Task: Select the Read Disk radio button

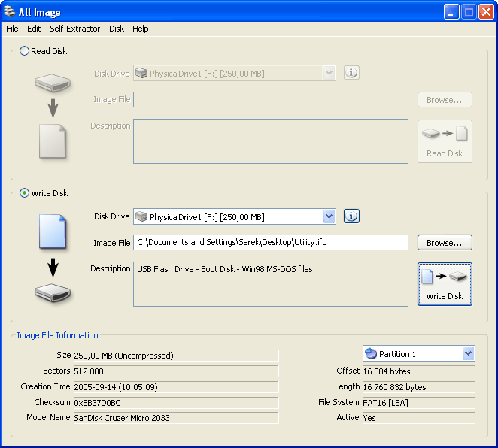Action: [x=25, y=51]
